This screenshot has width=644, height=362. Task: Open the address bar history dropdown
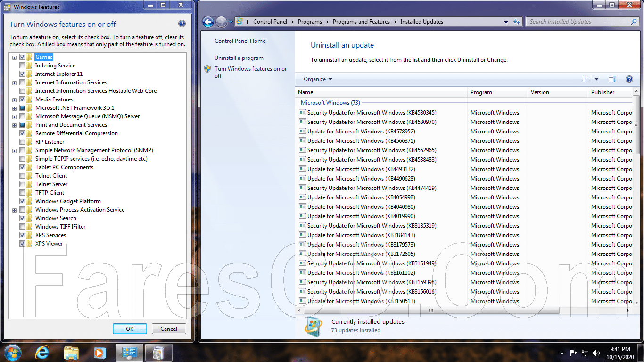click(x=506, y=22)
